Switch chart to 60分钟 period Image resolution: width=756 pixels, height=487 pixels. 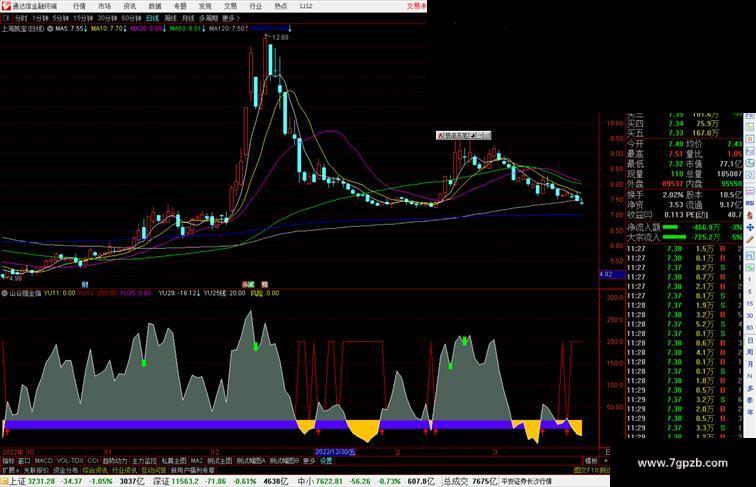[x=131, y=18]
